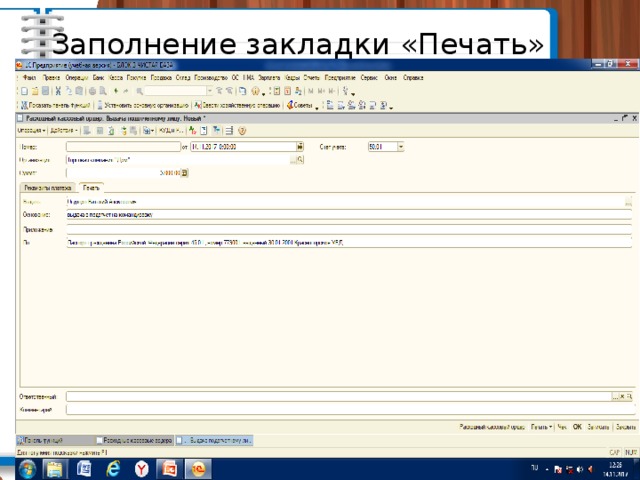Select the Печать tab
Screen dimensions: 640x480
[91, 188]
